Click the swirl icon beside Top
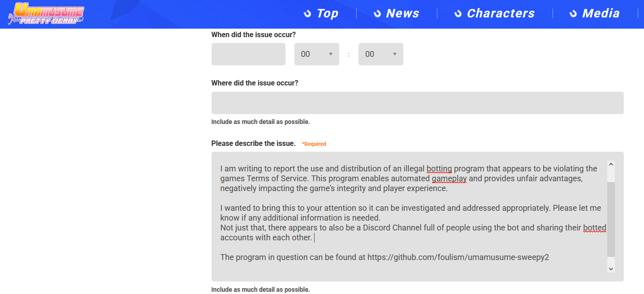This screenshot has width=644, height=294. coord(307,14)
